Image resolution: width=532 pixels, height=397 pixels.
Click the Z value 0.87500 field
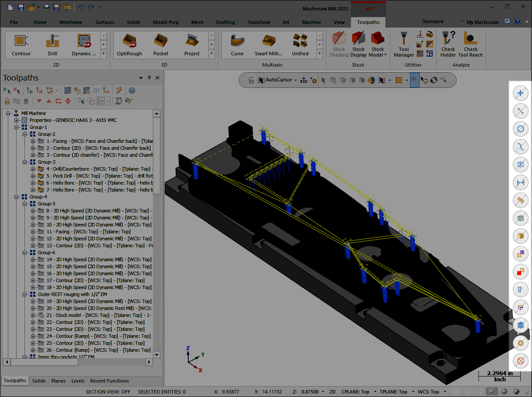coord(309,392)
